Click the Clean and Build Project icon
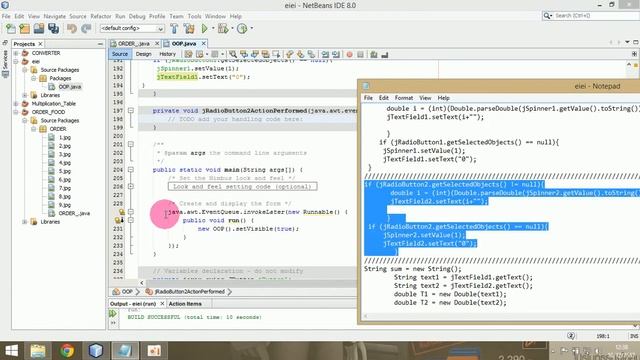The width and height of the screenshot is (640, 360). pos(189,29)
